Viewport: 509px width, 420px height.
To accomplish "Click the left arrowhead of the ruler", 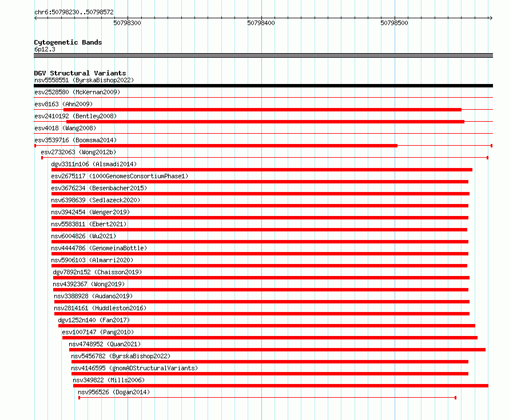I will pos(36,18).
